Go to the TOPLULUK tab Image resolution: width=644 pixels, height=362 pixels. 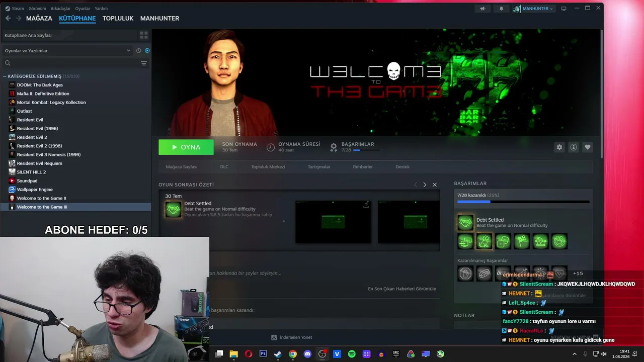click(118, 18)
